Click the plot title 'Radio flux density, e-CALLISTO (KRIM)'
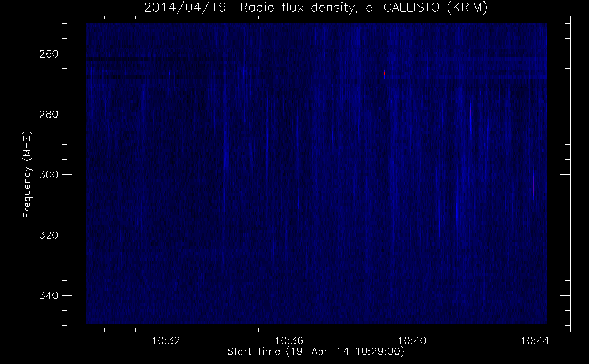 [x=363, y=8]
